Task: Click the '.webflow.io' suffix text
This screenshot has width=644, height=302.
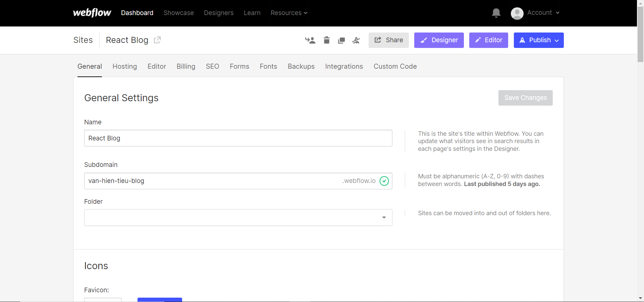Action: (359, 181)
